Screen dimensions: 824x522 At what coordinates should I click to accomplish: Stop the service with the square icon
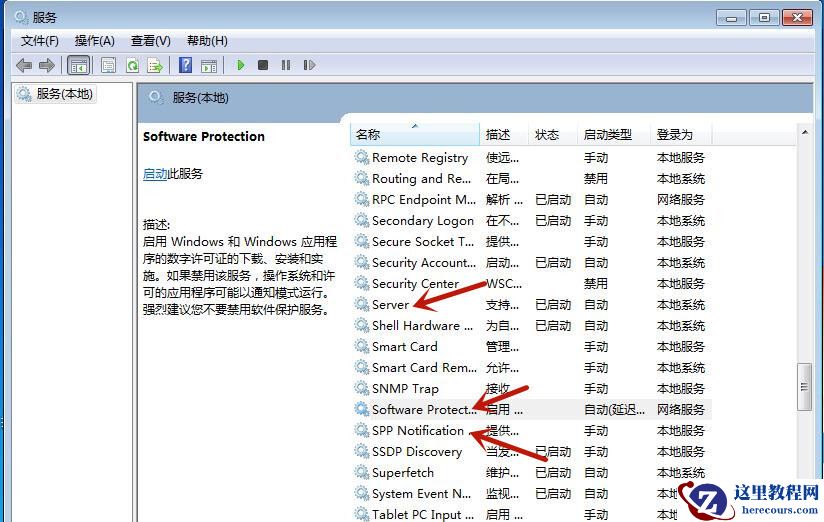point(263,65)
